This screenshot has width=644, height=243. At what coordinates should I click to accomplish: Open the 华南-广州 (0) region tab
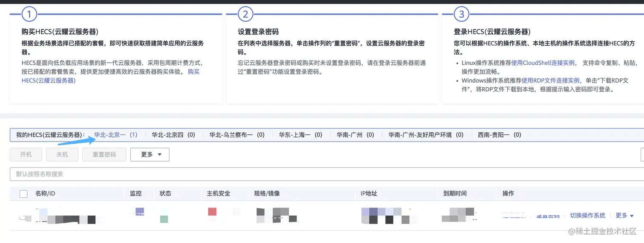pos(355,135)
